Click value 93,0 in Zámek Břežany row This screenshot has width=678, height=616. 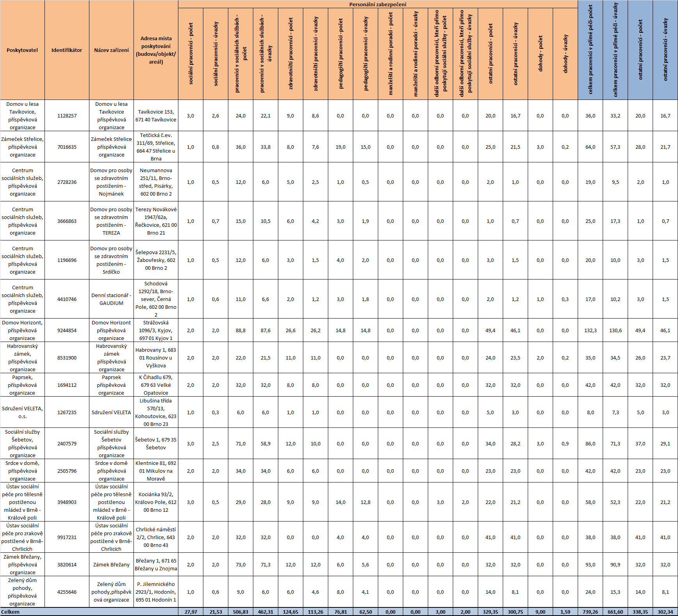point(590,564)
